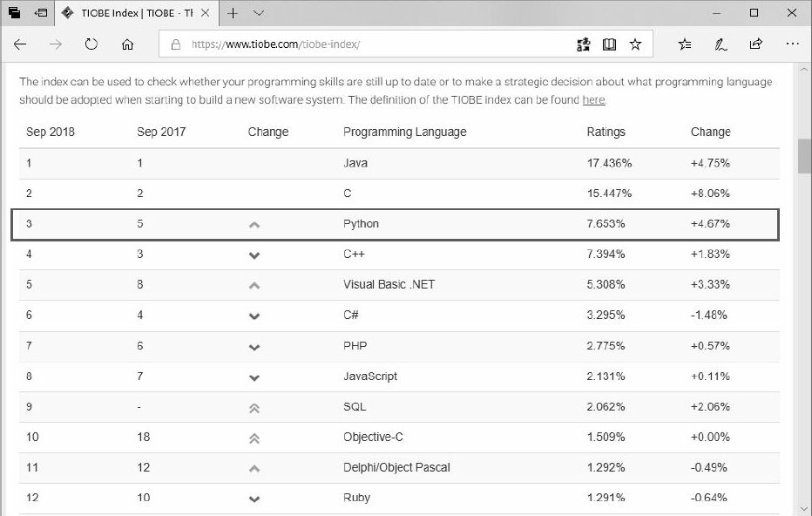Screen dimensions: 812x516
Task: Add notes with pen icon
Action: pos(721,44)
